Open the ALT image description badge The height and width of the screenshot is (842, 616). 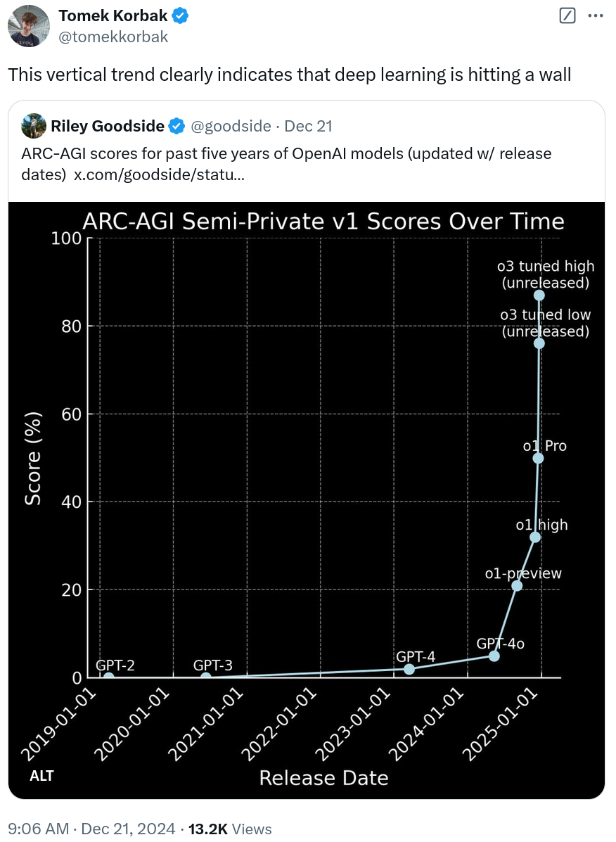click(x=41, y=777)
